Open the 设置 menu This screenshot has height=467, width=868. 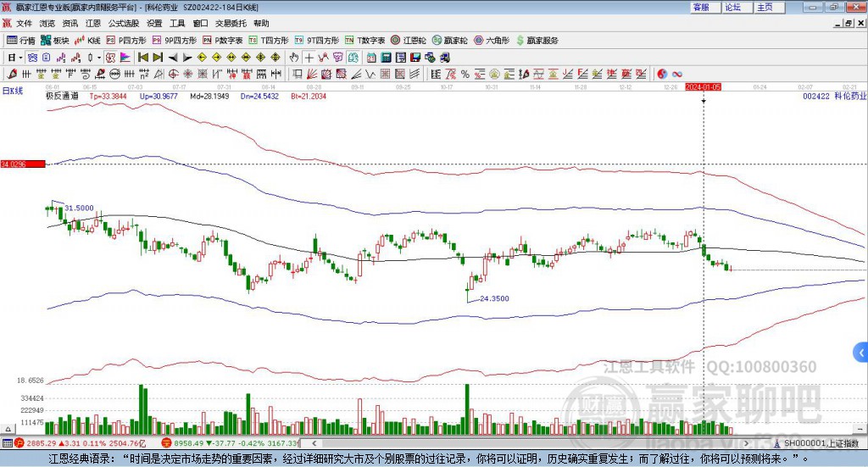154,23
